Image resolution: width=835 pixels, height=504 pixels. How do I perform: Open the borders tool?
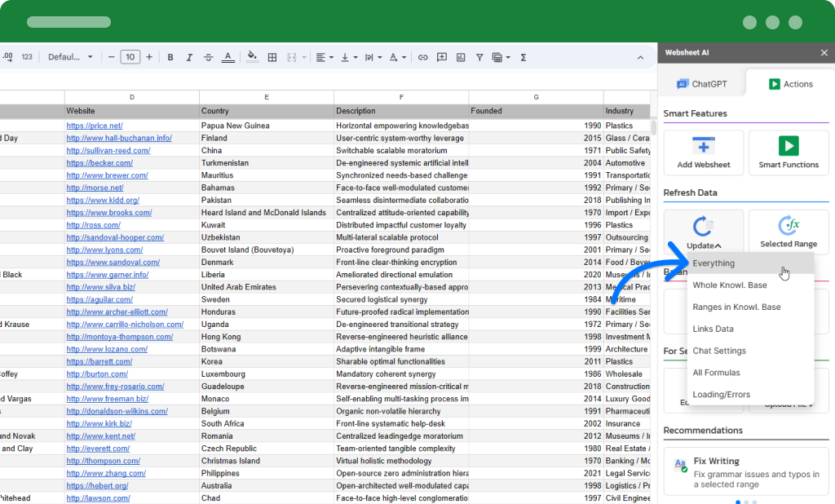point(272,57)
